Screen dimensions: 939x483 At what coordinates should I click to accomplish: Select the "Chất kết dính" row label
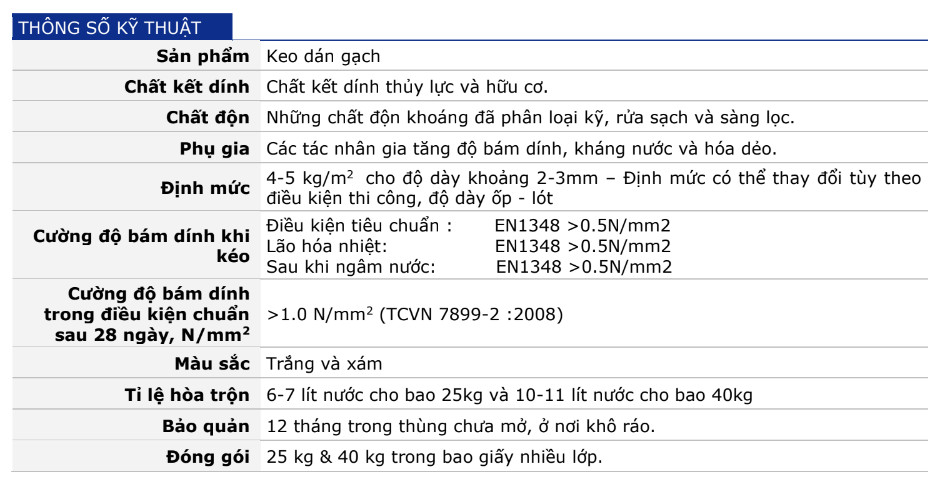pos(186,87)
